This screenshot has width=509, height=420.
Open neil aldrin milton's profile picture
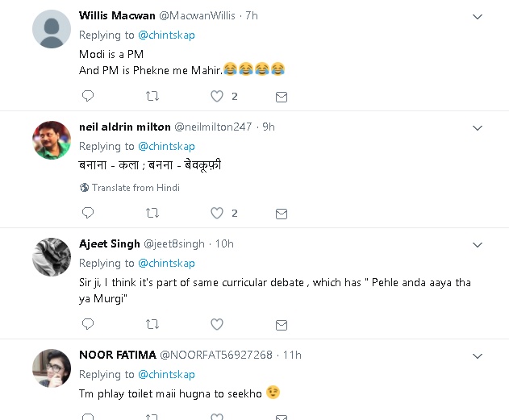[x=52, y=140]
